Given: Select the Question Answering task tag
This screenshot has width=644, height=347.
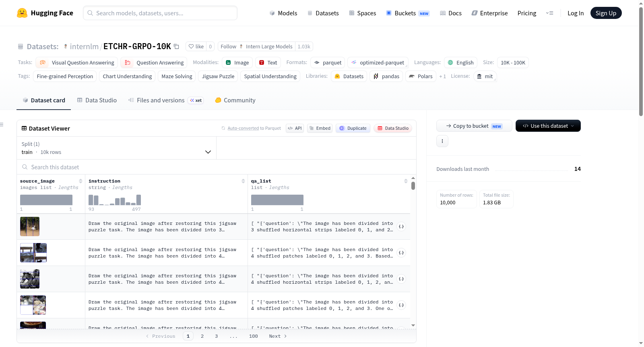Looking at the screenshot, I should tap(154, 62).
